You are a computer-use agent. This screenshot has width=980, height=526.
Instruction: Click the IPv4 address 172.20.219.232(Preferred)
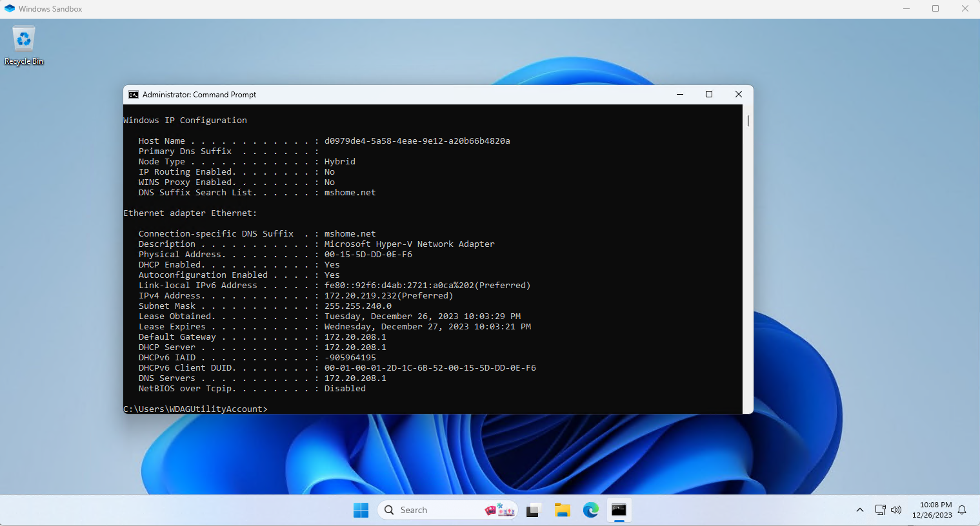(x=388, y=296)
